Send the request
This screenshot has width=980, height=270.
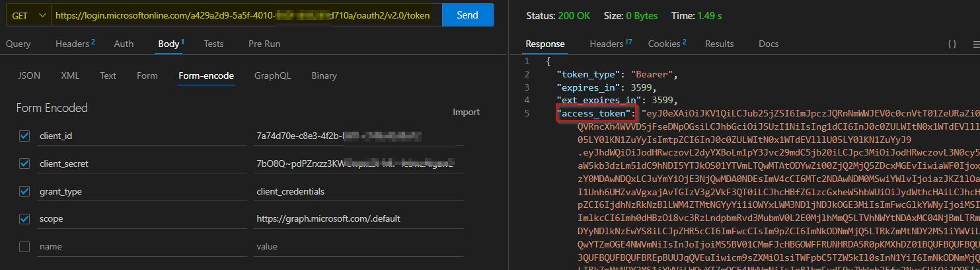pos(467,15)
